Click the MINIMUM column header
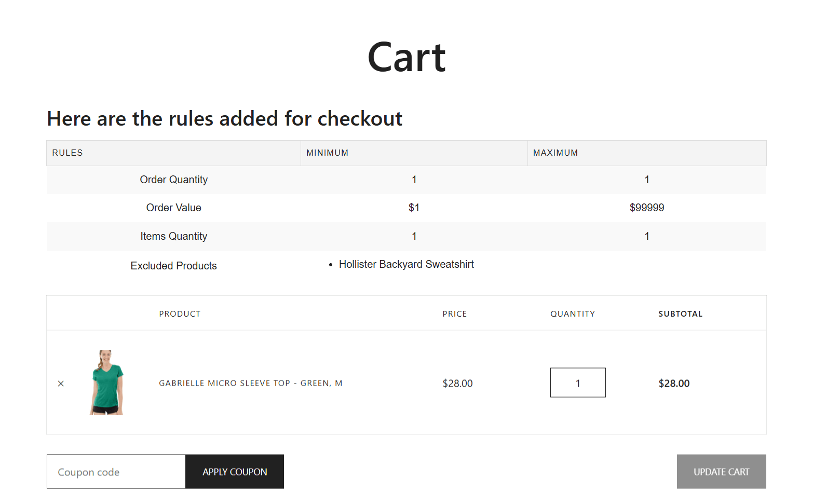Image resolution: width=813 pixels, height=504 pixels. coord(327,153)
